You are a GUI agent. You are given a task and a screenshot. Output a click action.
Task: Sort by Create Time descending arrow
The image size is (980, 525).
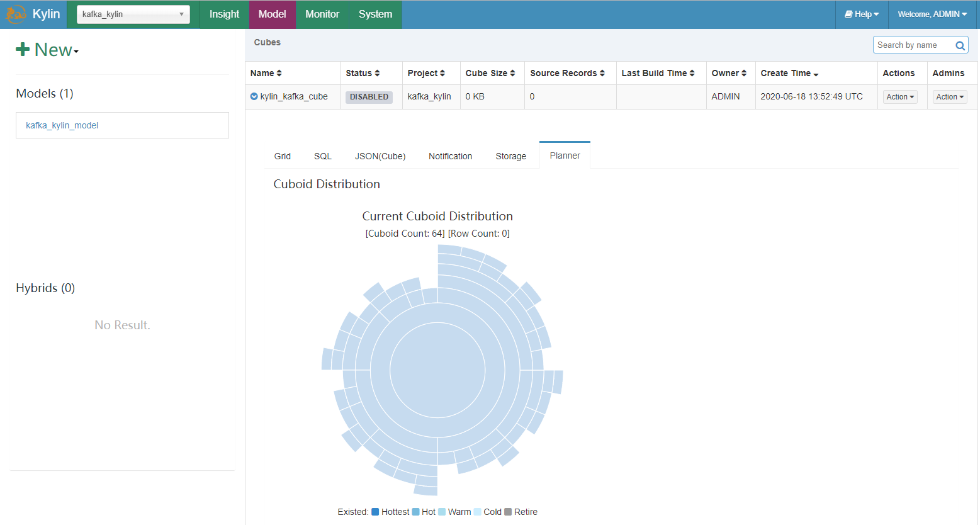click(x=816, y=74)
